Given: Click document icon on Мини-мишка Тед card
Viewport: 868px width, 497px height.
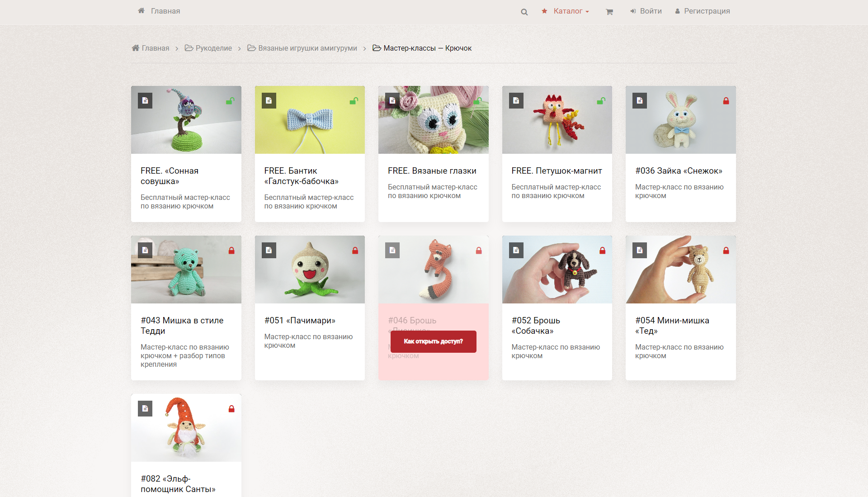Looking at the screenshot, I should (640, 251).
